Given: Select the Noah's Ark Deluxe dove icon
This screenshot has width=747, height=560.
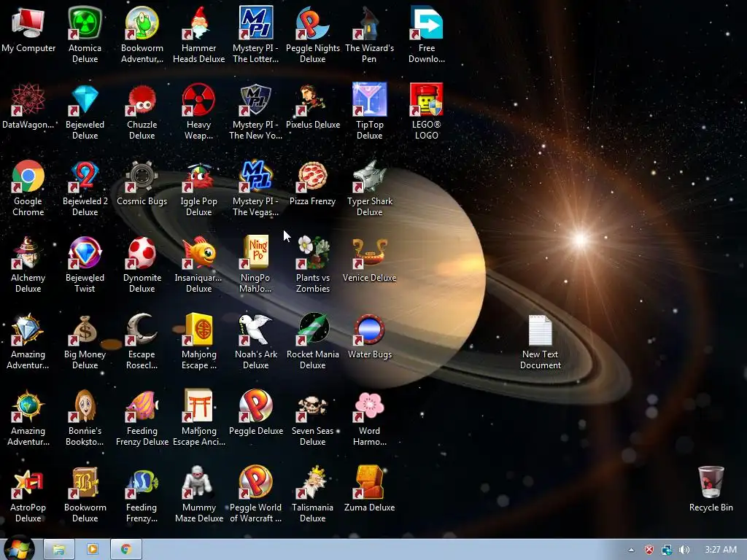Looking at the screenshot, I should pyautogui.click(x=256, y=330).
